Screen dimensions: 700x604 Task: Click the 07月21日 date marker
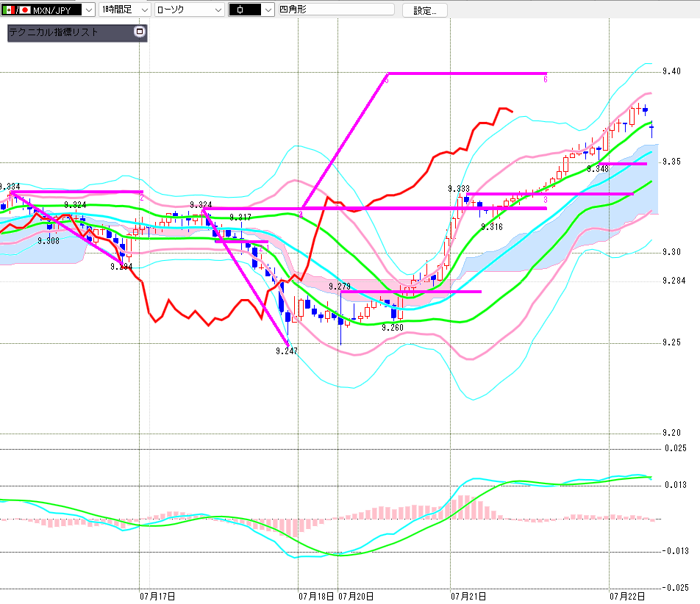pyautogui.click(x=468, y=596)
